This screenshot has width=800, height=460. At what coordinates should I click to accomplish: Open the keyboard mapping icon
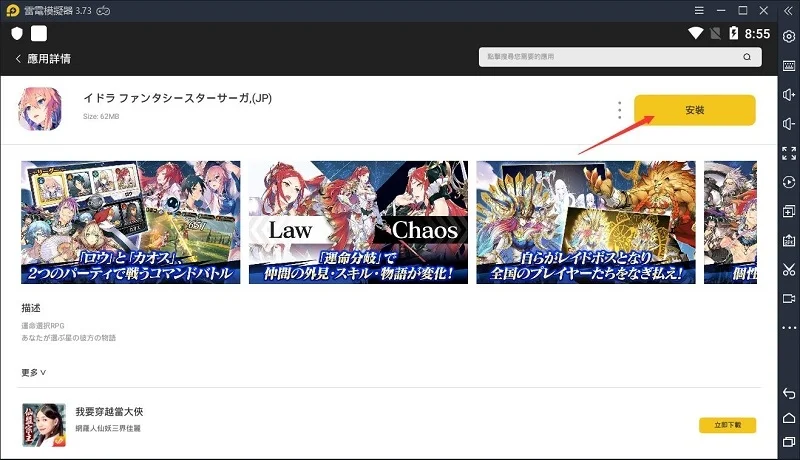(x=789, y=65)
